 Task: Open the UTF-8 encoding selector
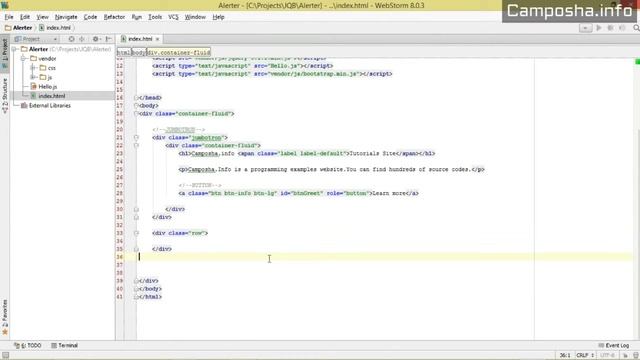pos(608,356)
